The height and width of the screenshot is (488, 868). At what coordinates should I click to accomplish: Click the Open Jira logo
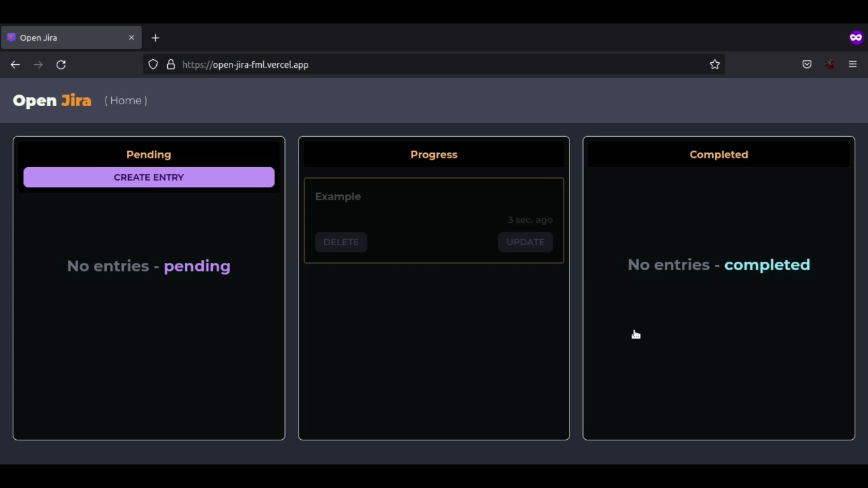(52, 100)
